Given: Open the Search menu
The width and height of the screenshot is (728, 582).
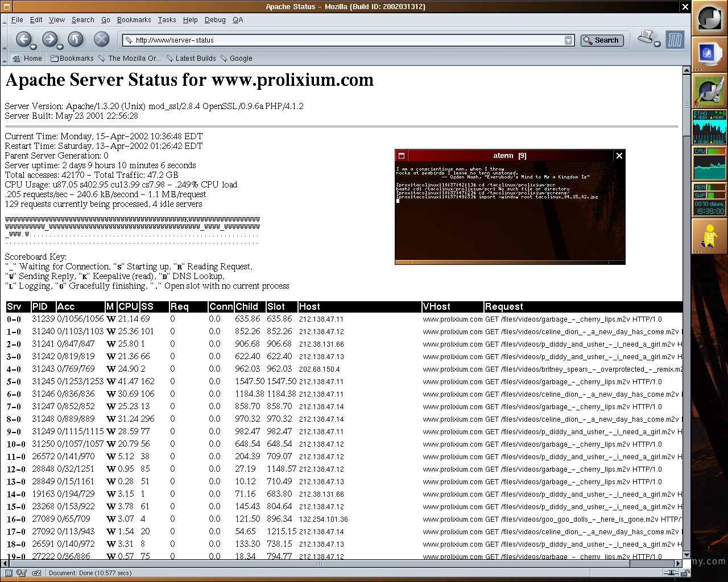Looking at the screenshot, I should (83, 20).
